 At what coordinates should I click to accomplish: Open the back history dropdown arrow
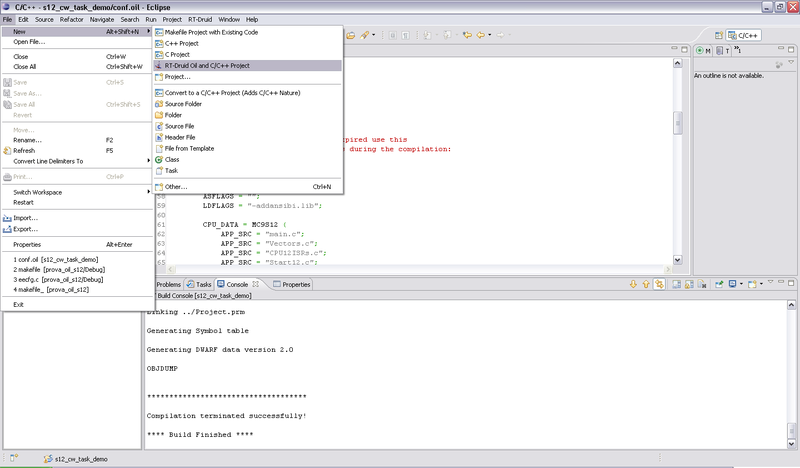click(490, 35)
